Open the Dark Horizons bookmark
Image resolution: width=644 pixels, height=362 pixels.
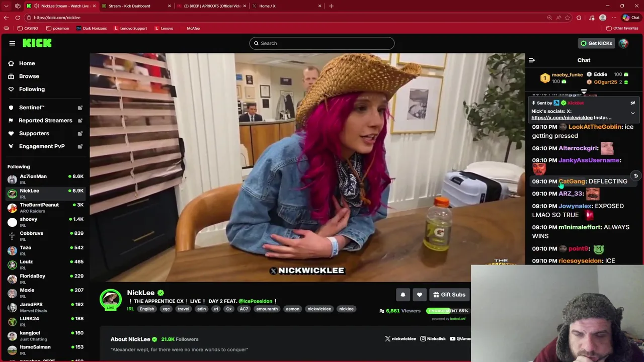92,29
